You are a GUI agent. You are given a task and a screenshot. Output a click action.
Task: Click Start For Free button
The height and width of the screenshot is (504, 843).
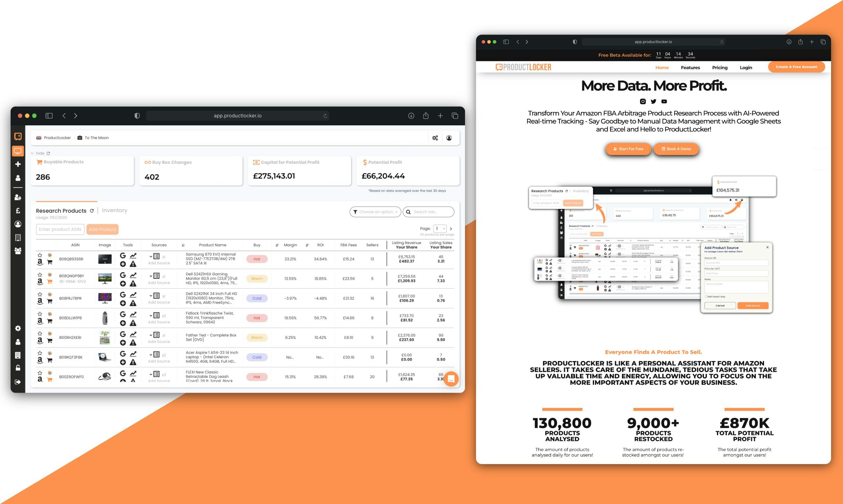[628, 149]
